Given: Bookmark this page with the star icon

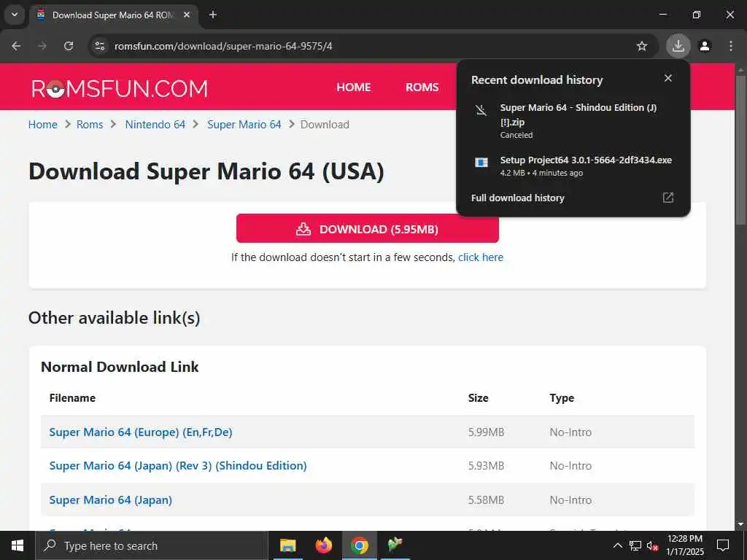Looking at the screenshot, I should [642, 46].
